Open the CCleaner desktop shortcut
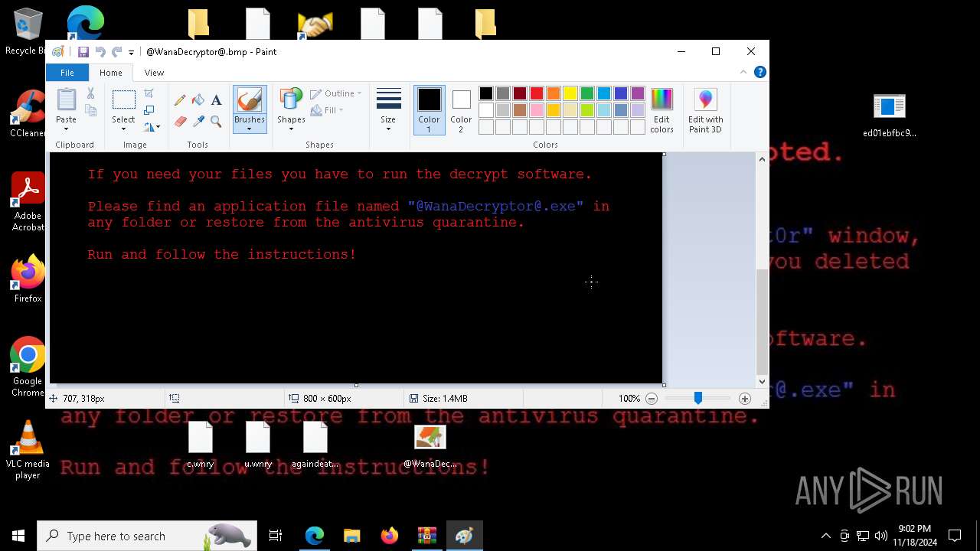The height and width of the screenshot is (551, 980). tap(28, 114)
